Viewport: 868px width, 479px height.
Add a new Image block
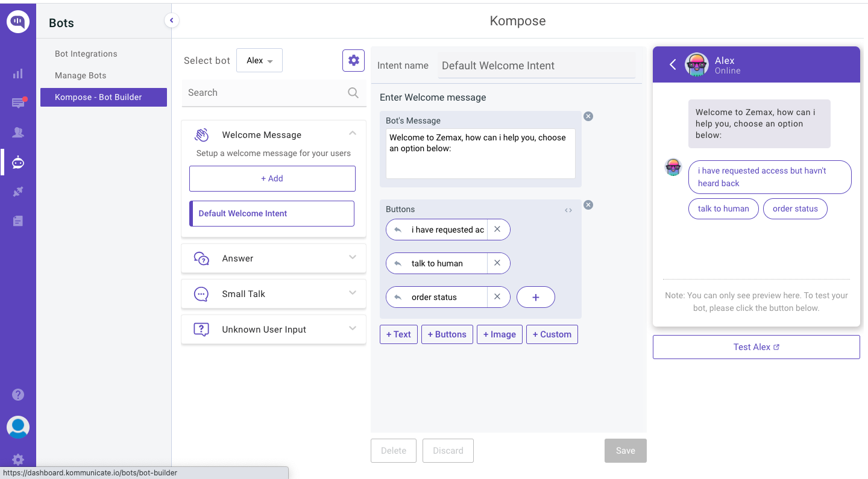click(499, 334)
